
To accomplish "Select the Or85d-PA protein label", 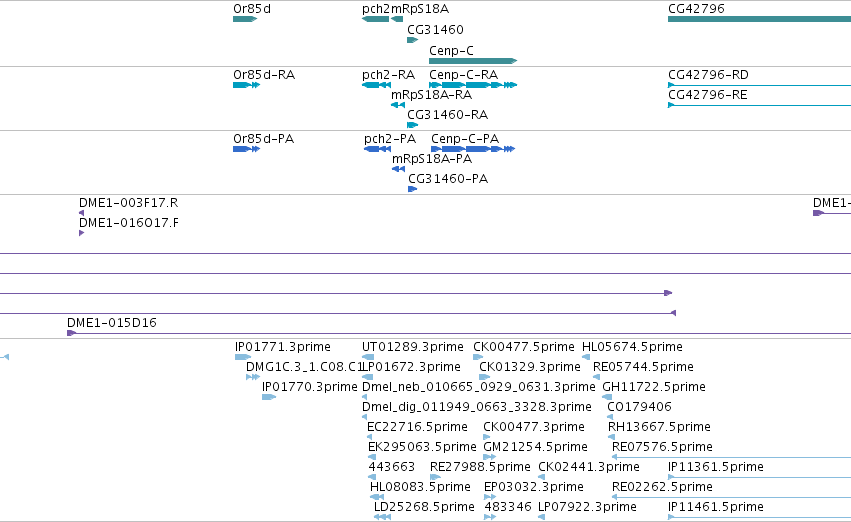I will [264, 138].
